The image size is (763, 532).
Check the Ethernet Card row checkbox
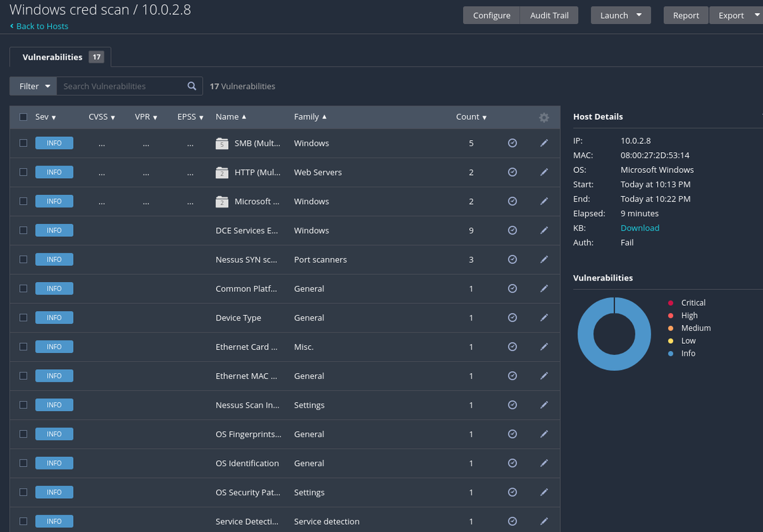coord(23,346)
